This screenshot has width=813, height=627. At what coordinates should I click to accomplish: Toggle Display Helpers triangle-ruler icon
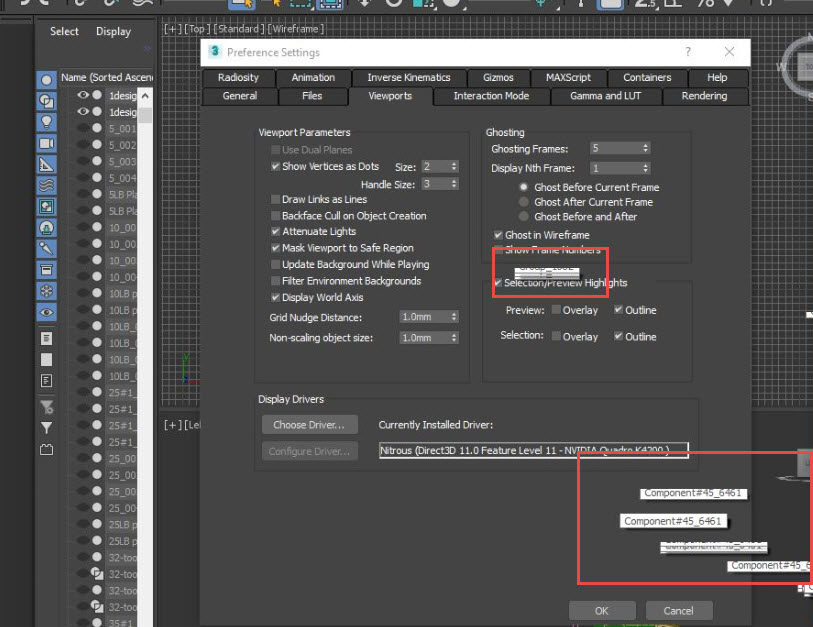[x=46, y=164]
